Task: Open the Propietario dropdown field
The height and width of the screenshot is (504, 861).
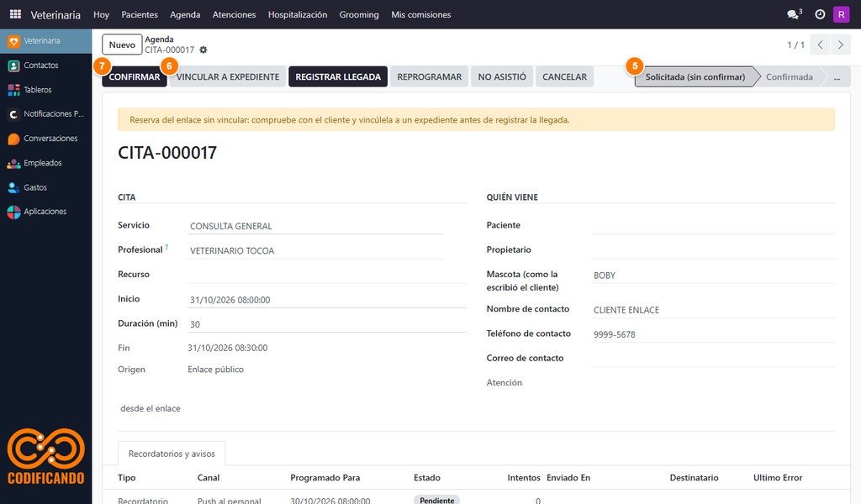Action: [x=713, y=250]
